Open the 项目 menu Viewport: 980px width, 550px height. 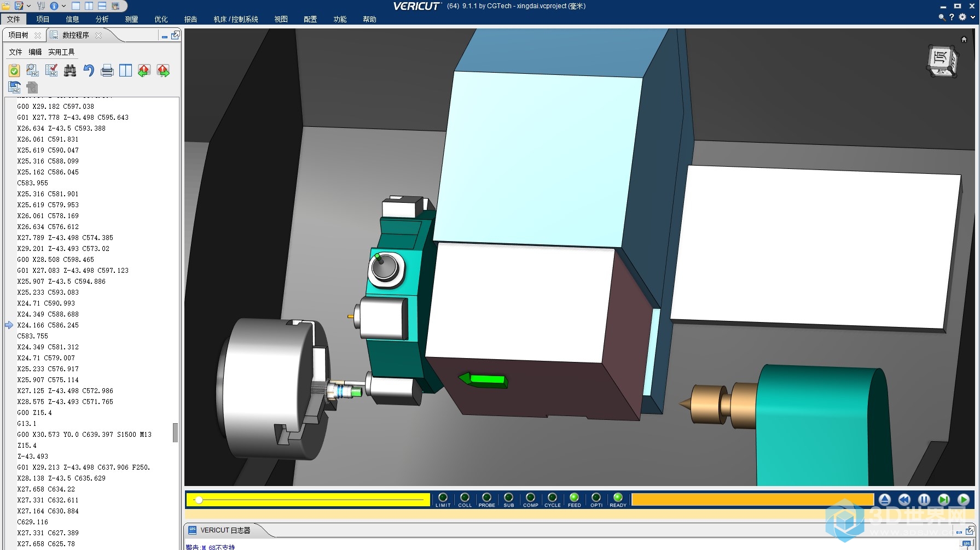[43, 19]
